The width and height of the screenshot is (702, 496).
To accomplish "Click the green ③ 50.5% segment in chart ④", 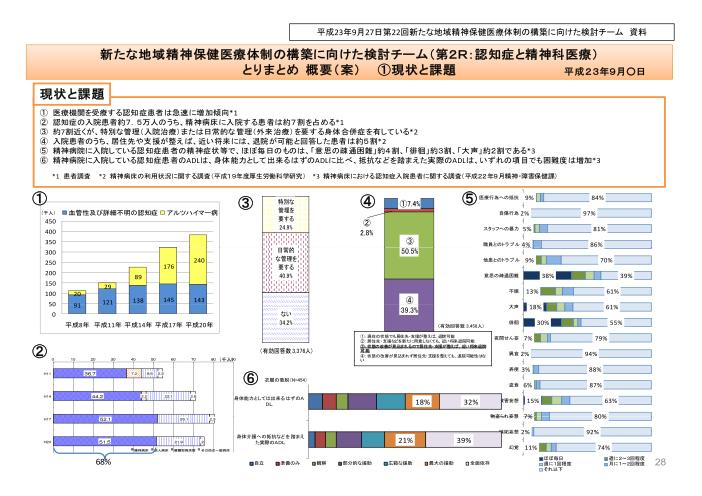I will 409,246.
